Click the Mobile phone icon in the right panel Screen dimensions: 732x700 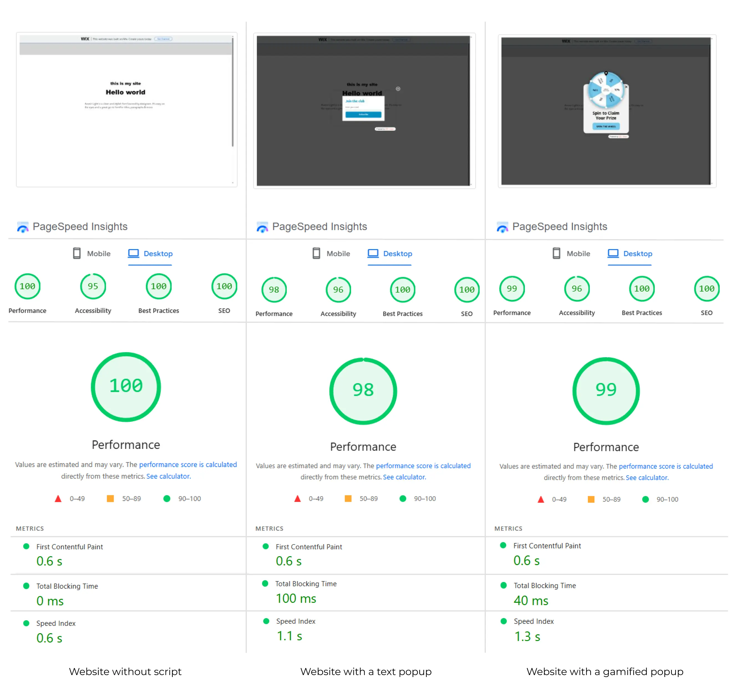pyautogui.click(x=556, y=253)
